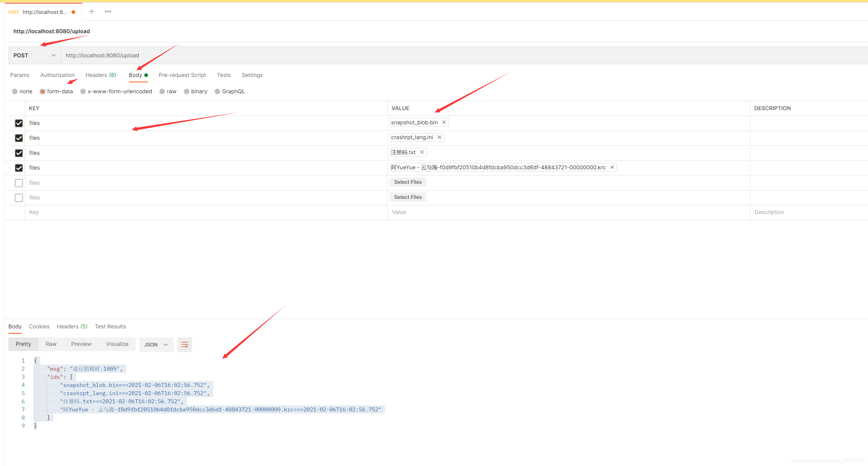868x466 pixels.
Task: Enable the fifth files row checkbox
Action: (19, 183)
